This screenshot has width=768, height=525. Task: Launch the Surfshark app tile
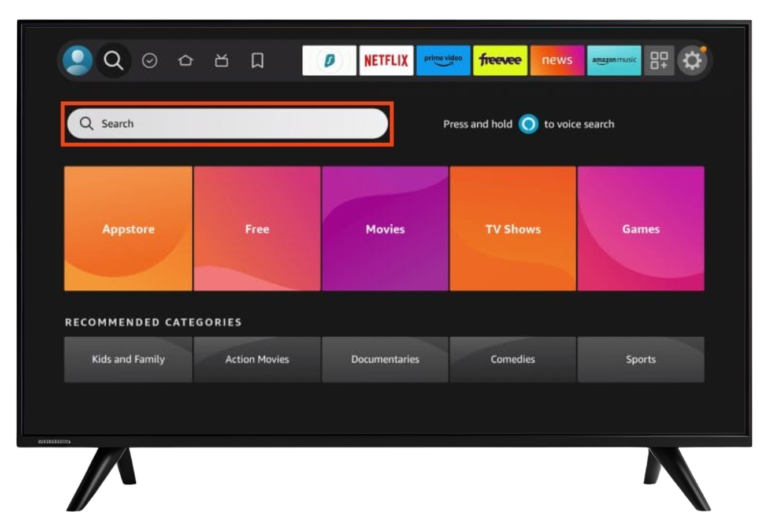pyautogui.click(x=329, y=61)
